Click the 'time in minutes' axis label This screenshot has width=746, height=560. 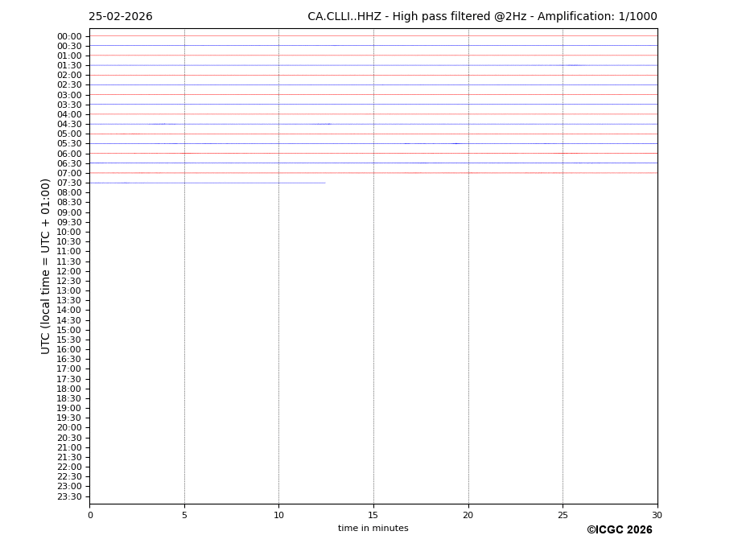point(373,529)
